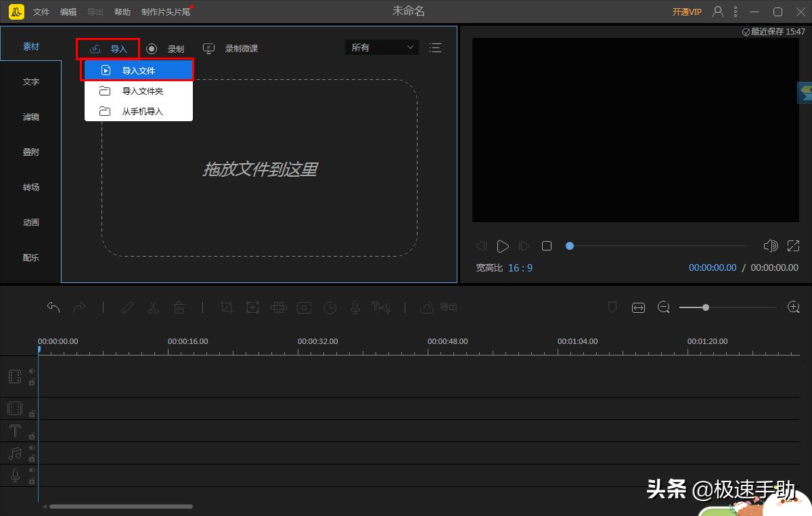812x516 pixels.
Task: Toggle mute on the voice track
Action: (32, 469)
